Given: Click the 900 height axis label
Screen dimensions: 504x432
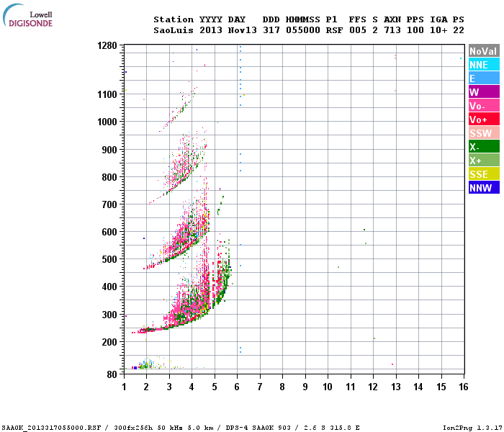Looking at the screenshot, I should [x=109, y=150].
